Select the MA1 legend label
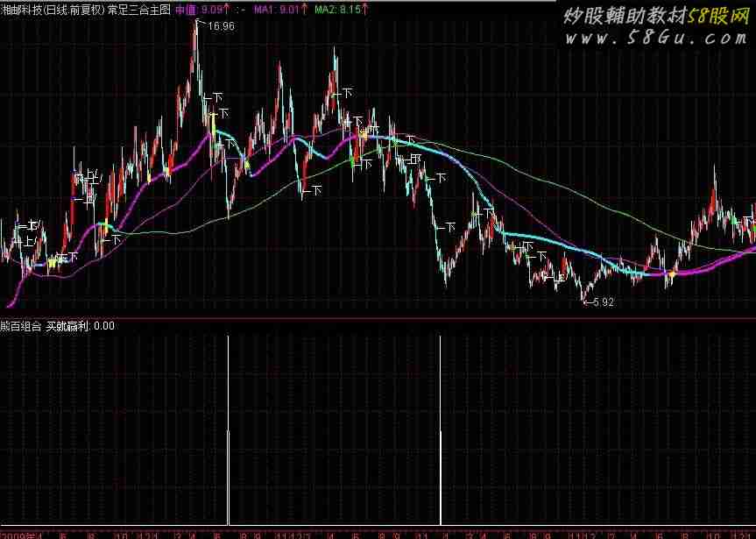 click(x=266, y=9)
